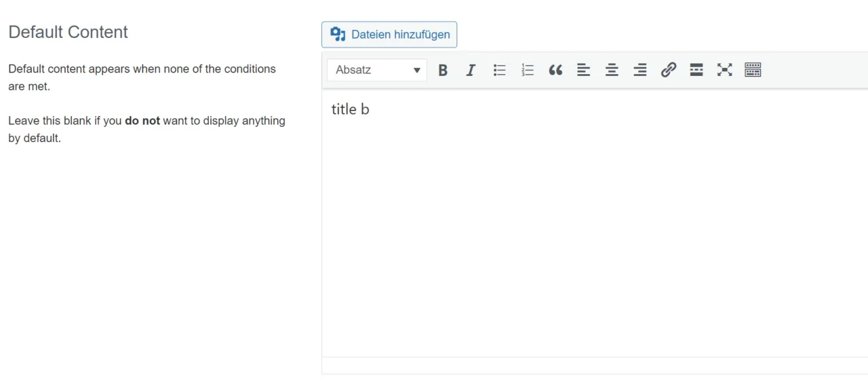868x389 pixels.
Task: Click the text 'Default content appears when none'
Action: point(93,69)
